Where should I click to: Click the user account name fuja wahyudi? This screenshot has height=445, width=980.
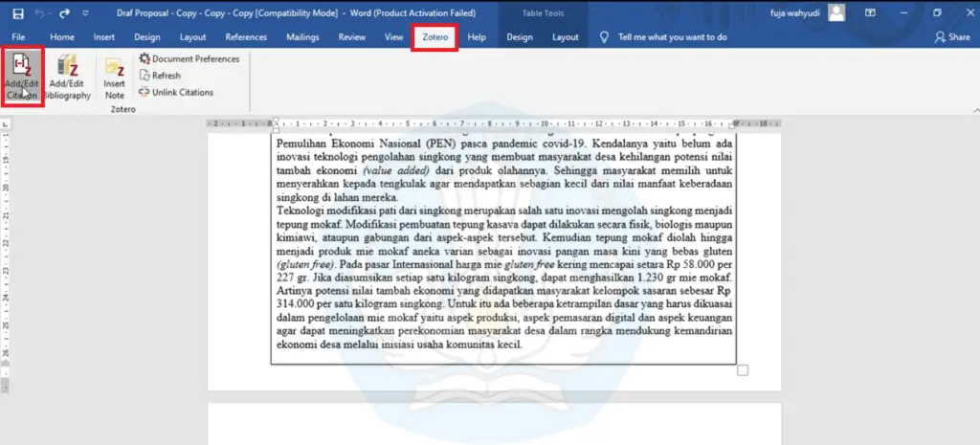point(795,13)
